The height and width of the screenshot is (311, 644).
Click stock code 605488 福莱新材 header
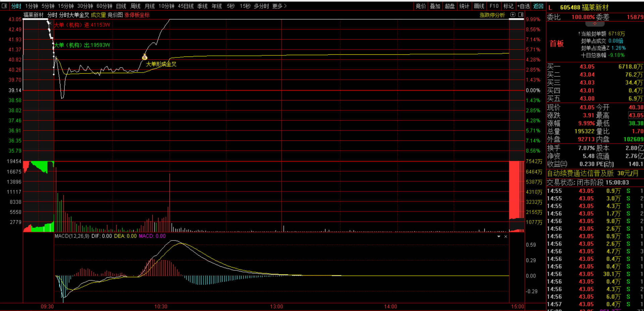[x=584, y=7]
